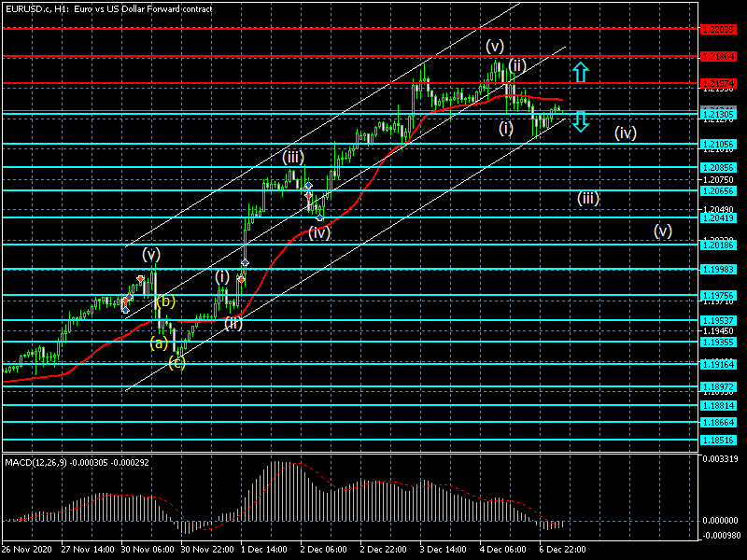
Task: Click the 1.20186 price level label
Action: (718, 245)
